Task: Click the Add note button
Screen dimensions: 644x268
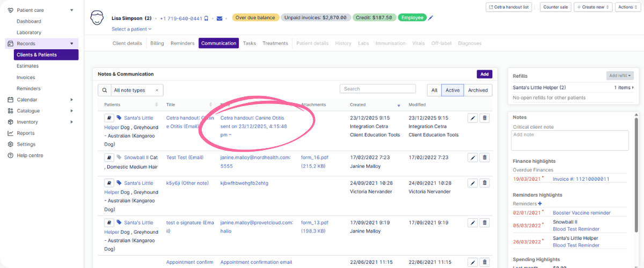Action: coord(485,75)
